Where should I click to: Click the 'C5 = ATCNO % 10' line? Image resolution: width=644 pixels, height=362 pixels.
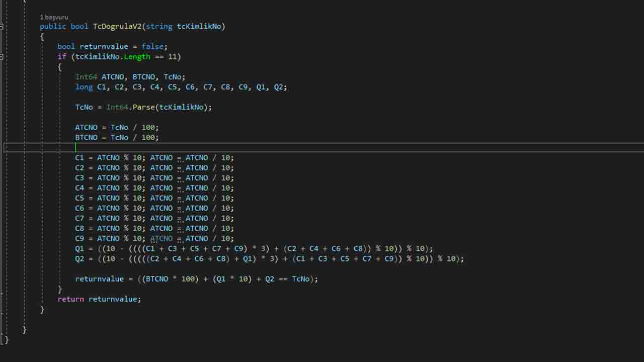[154, 198]
